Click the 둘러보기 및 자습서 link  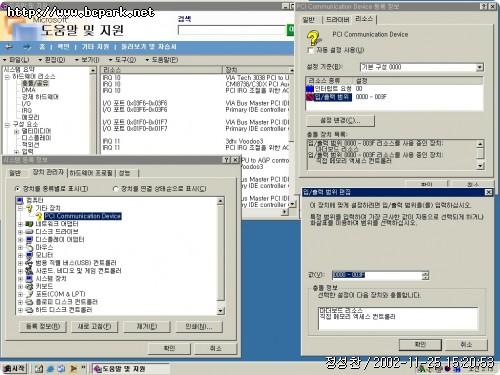[x=148, y=47]
